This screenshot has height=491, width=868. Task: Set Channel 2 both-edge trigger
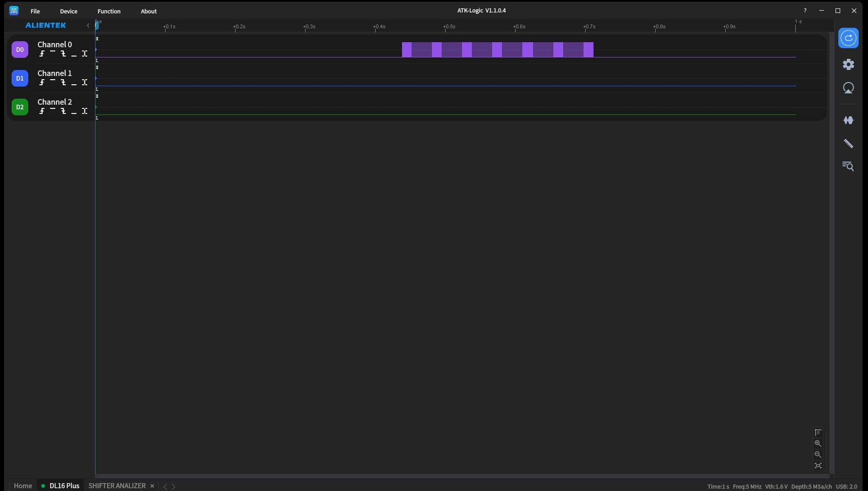pos(84,111)
